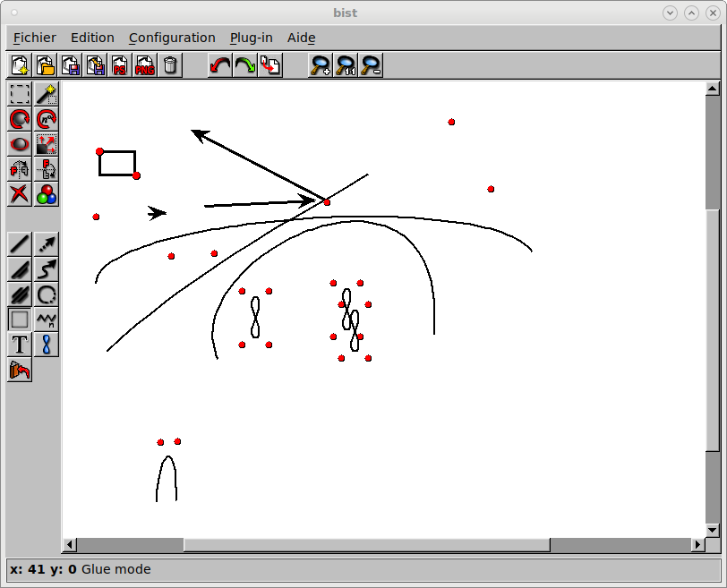Choose the rotate by n degrees tool
This screenshot has width=727, height=588.
[x=47, y=119]
